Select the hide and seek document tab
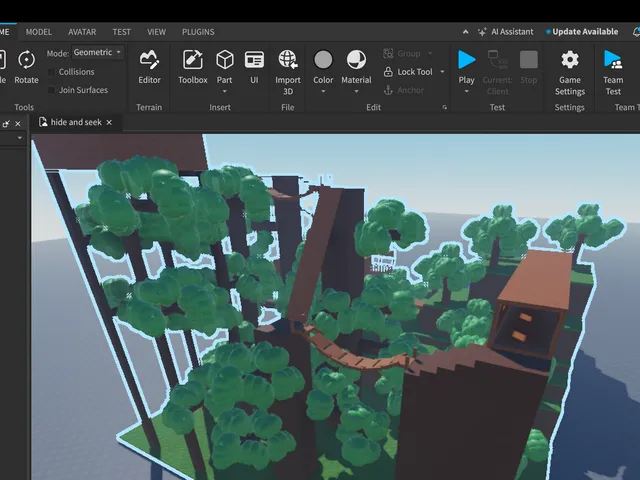Viewport: 640px width, 480px height. click(x=76, y=122)
